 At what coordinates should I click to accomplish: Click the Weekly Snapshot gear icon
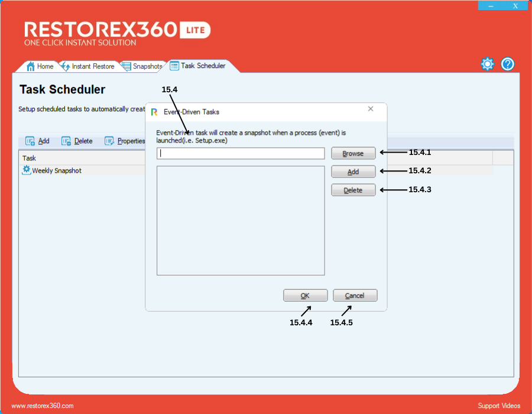click(x=26, y=170)
